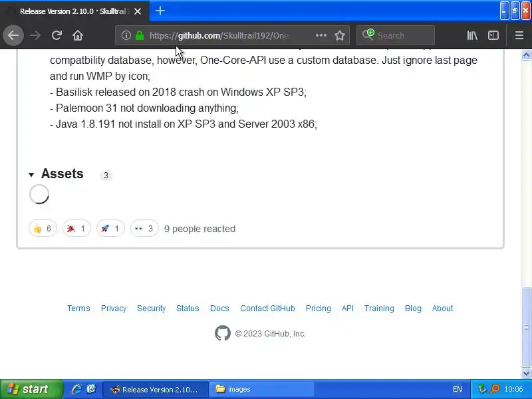Click the second quick launch icon
Screen dimensions: 532x399
[x=91, y=389]
